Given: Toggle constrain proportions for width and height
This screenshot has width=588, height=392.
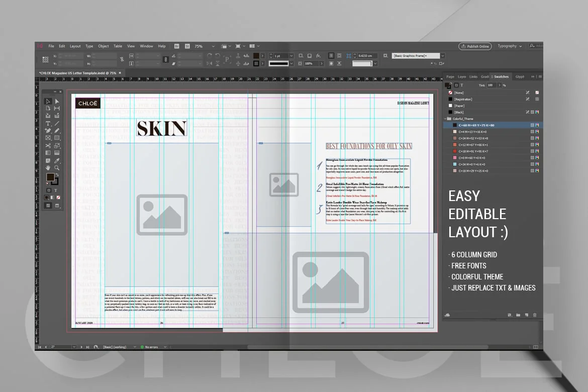Looking at the screenshot, I should [x=122, y=60].
